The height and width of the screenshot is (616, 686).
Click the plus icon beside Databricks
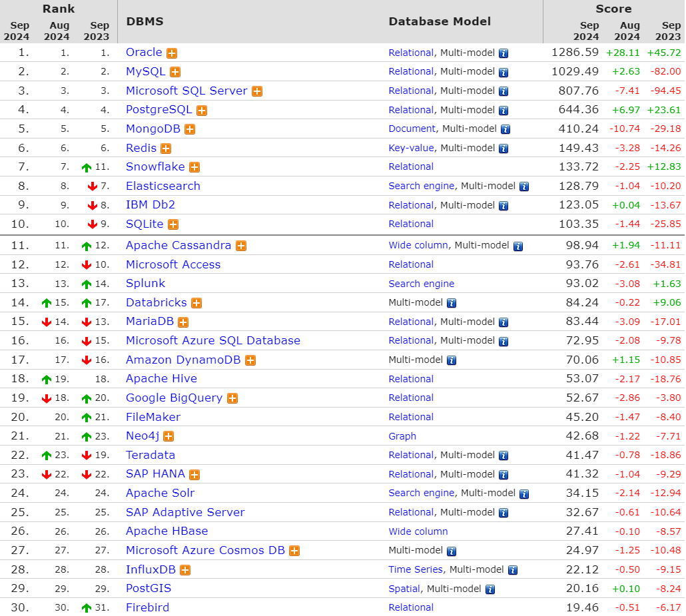tap(196, 303)
